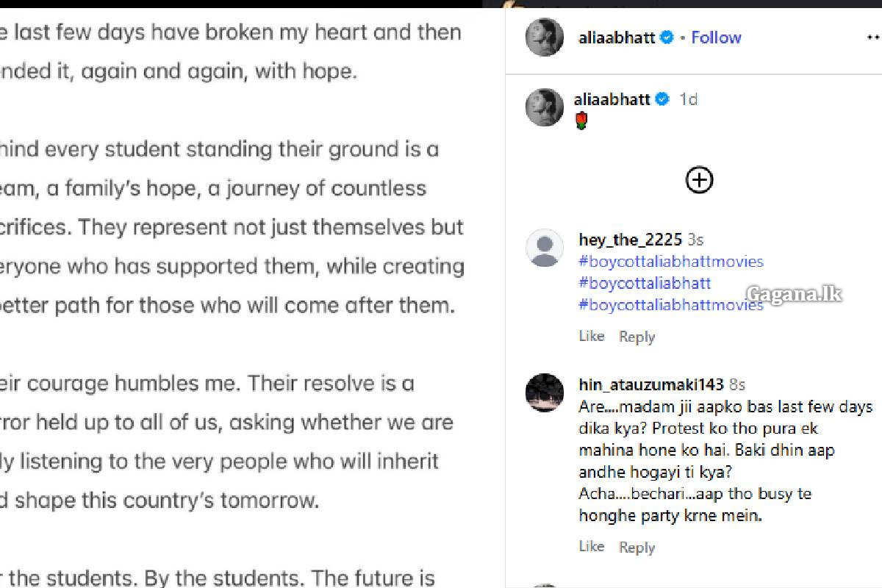Click hey_the_2225 default avatar icon
This screenshot has height=588, width=882.
click(545, 248)
